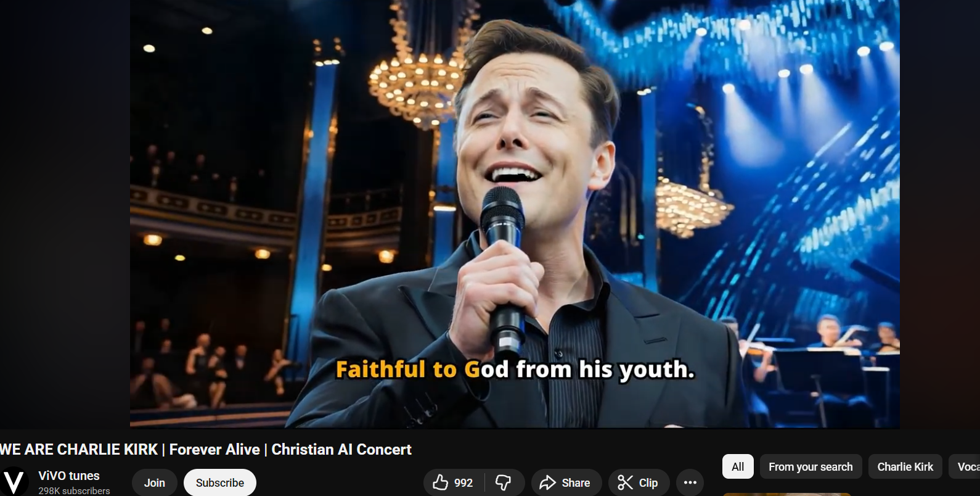
Task: Select the From your search chip
Action: point(811,467)
